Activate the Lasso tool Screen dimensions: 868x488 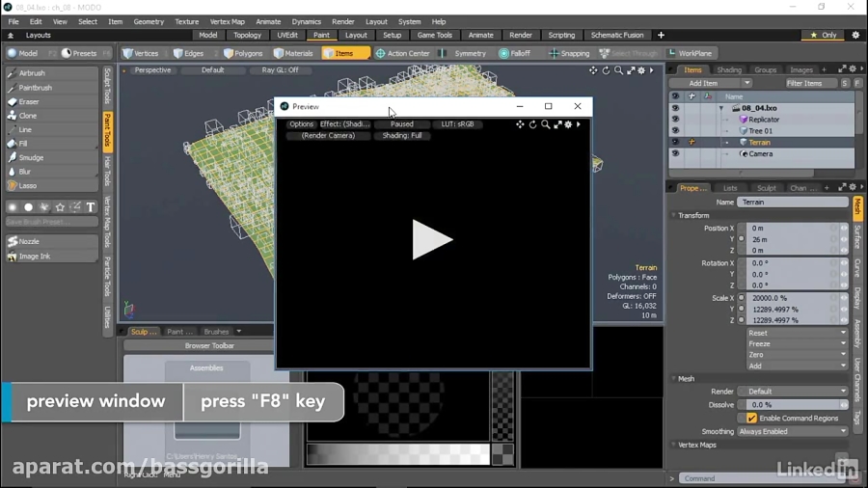point(28,185)
